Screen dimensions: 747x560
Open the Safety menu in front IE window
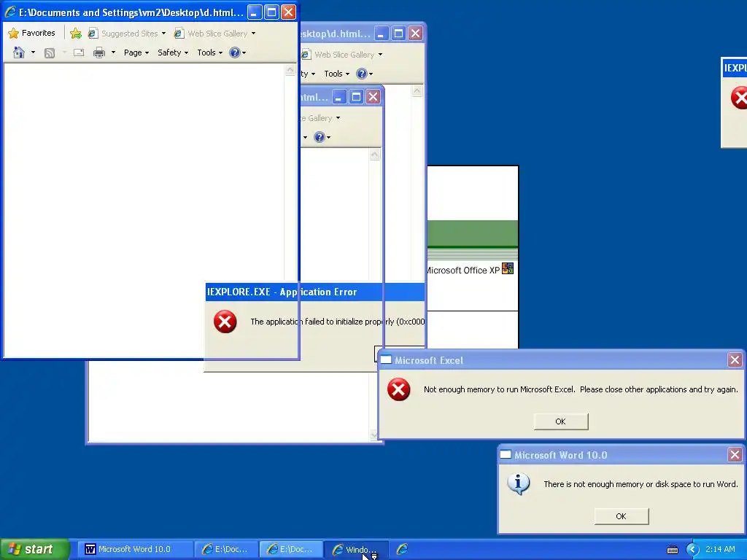click(x=172, y=52)
